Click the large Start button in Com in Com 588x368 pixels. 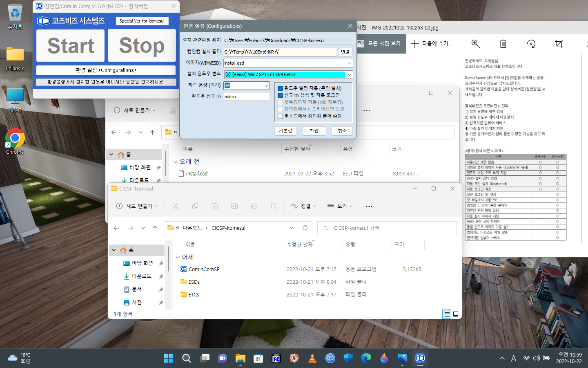point(71,45)
